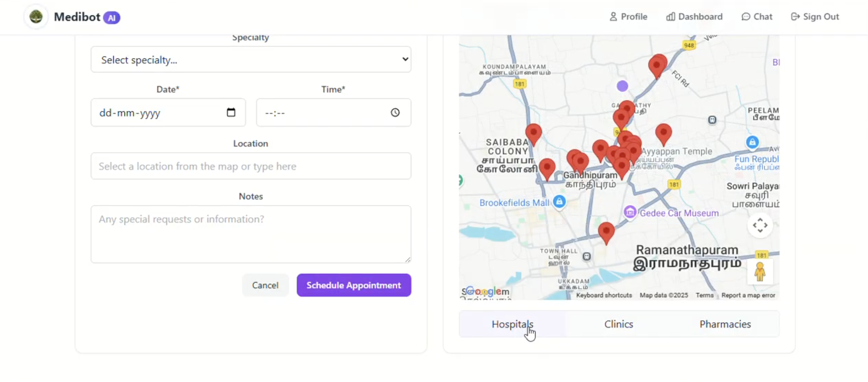Screen dimensions: 868x382
Task: Click the map camera controls button
Action: click(x=760, y=225)
